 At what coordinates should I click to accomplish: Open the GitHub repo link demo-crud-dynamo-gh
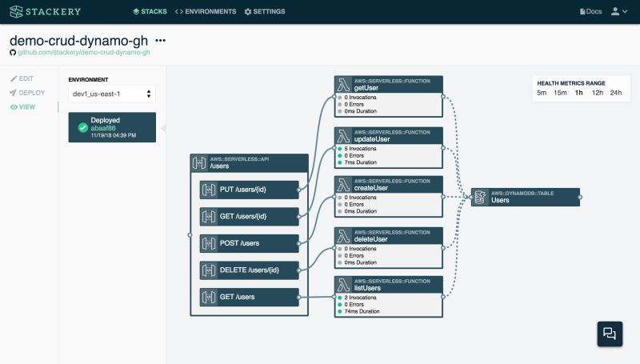84,52
